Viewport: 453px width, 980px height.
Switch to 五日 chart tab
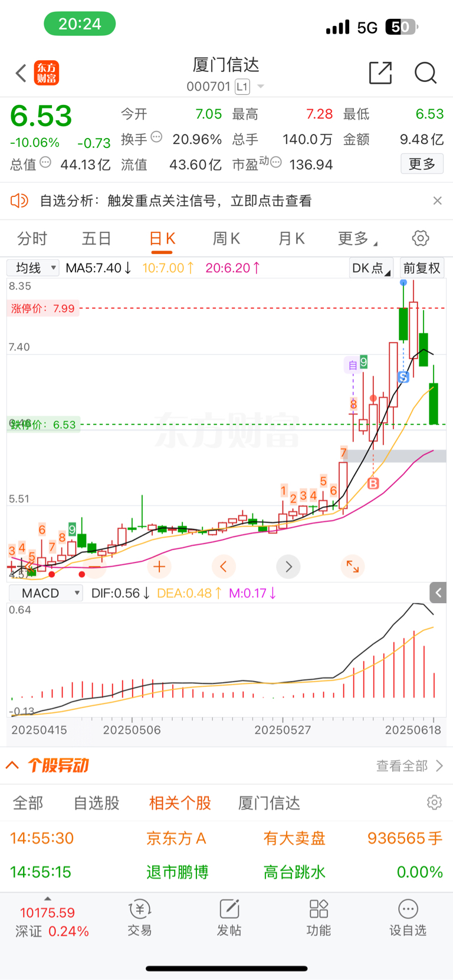[97, 239]
